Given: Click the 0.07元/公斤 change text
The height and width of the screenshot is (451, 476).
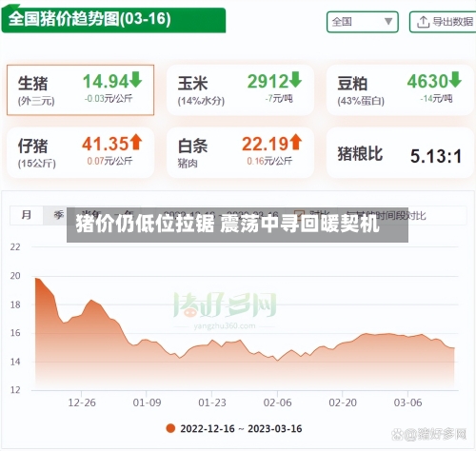Looking at the screenshot, I should 109,161.
